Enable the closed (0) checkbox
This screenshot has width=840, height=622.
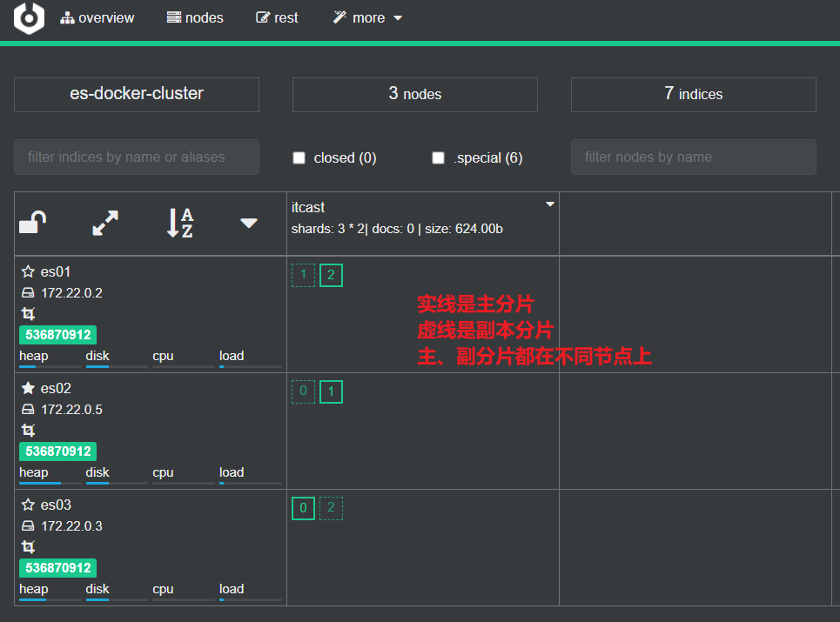click(x=299, y=157)
